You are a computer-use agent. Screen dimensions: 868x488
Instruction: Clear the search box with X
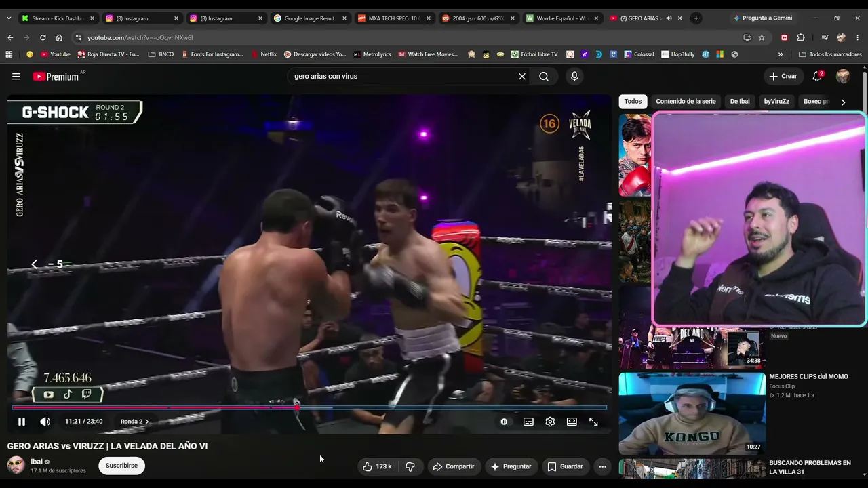[522, 77]
